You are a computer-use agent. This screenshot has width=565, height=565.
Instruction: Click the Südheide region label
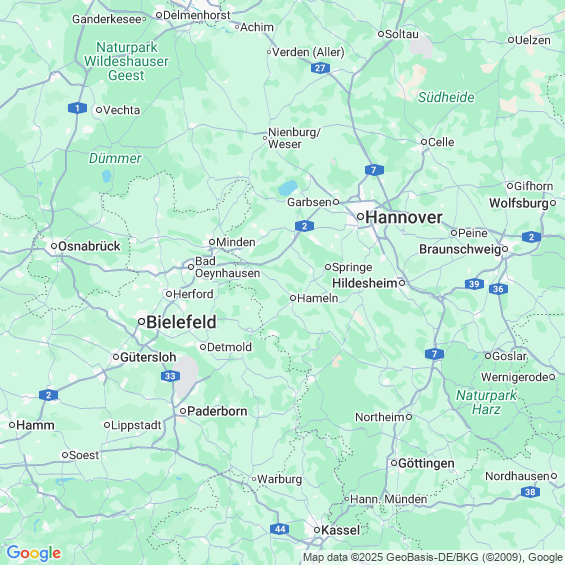446,97
